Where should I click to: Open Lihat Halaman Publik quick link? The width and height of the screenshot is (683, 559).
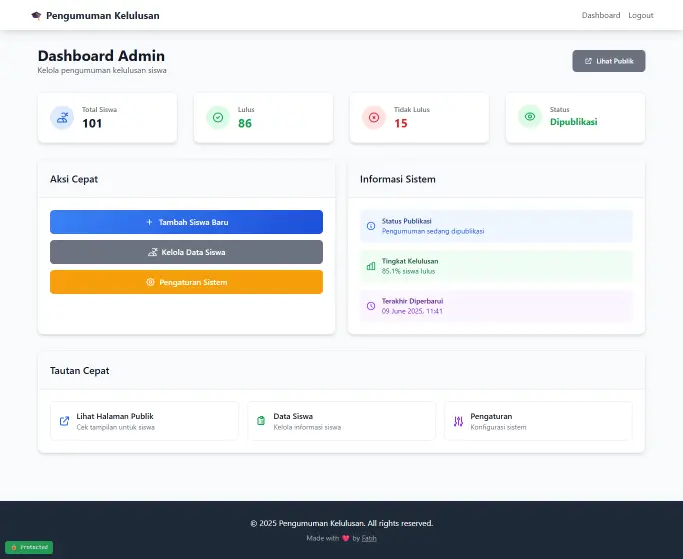(x=144, y=421)
